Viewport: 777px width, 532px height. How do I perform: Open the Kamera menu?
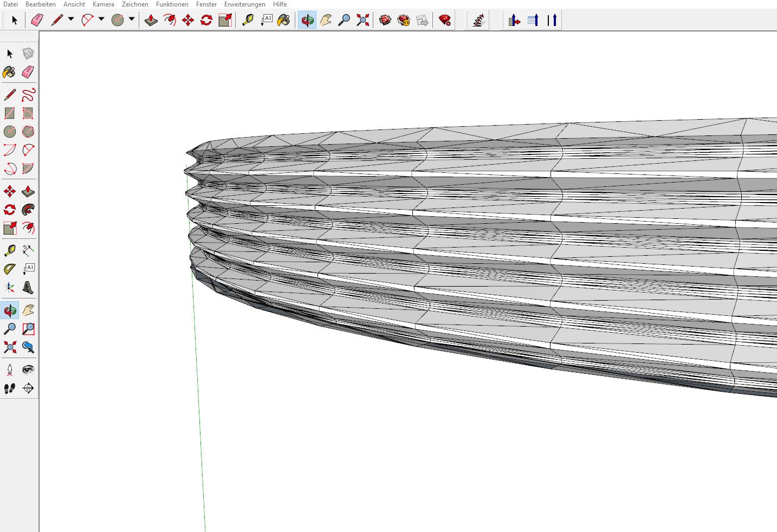point(103,4)
